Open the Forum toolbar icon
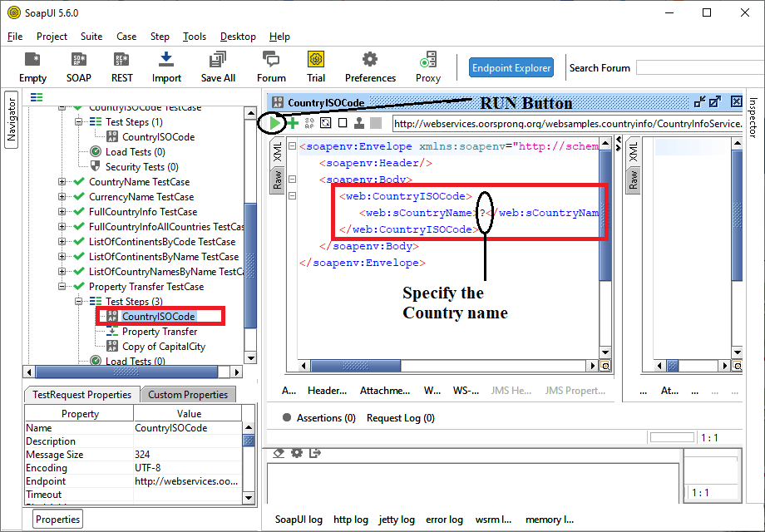The height and width of the screenshot is (532, 765). point(271,67)
